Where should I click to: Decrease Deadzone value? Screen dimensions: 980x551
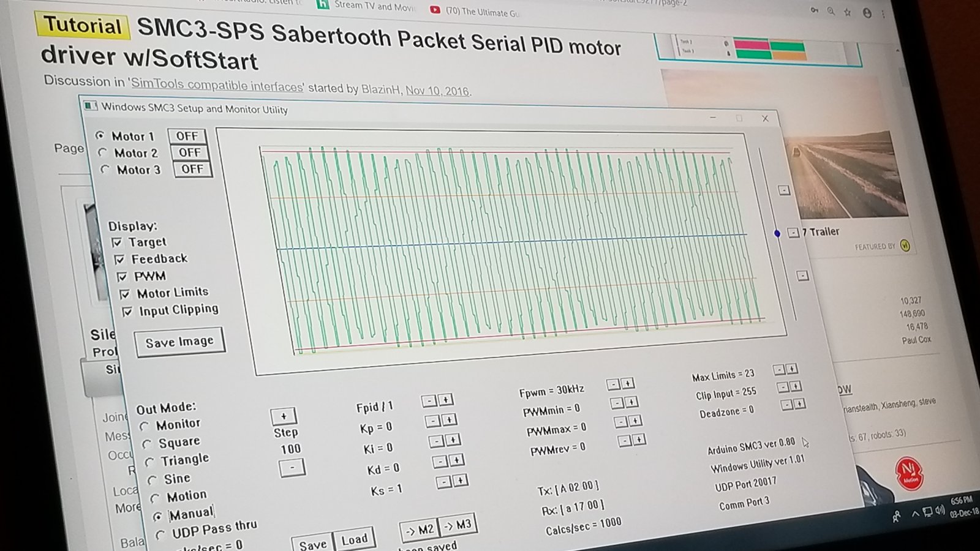786,405
